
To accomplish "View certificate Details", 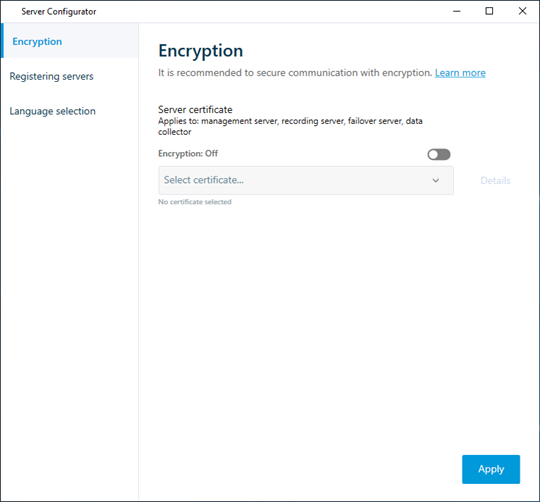I will [x=495, y=180].
